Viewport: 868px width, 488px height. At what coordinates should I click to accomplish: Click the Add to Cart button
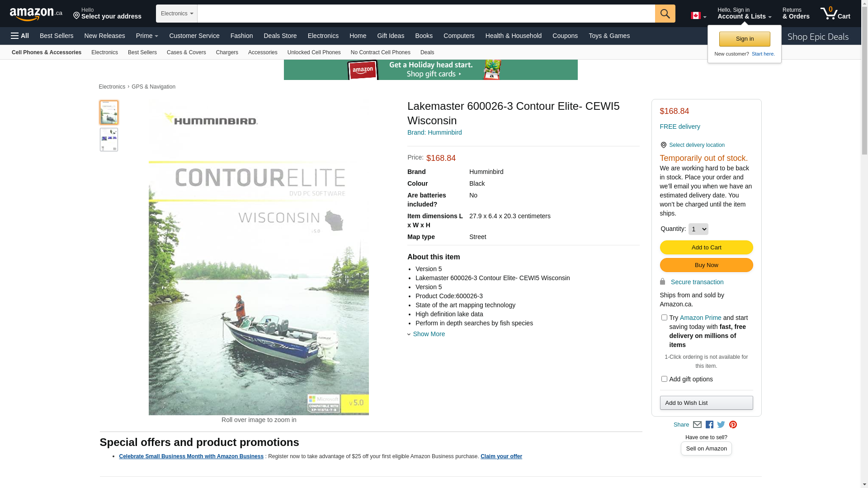pos(706,248)
